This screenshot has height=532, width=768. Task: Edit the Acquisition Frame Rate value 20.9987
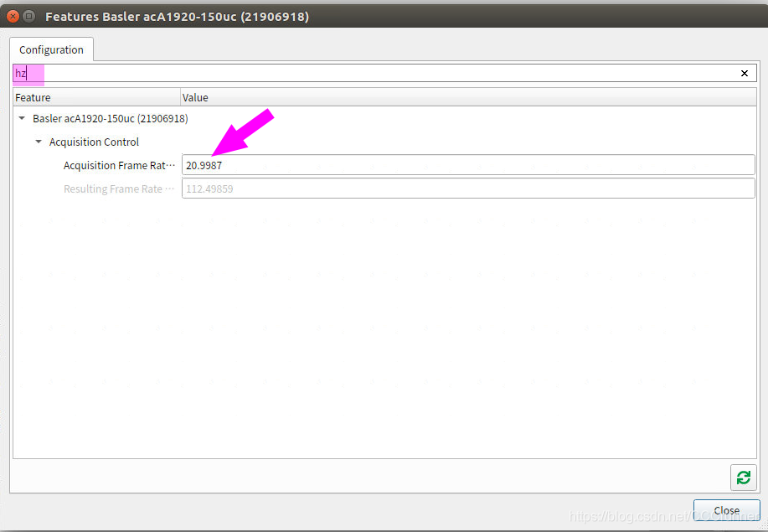(x=468, y=165)
